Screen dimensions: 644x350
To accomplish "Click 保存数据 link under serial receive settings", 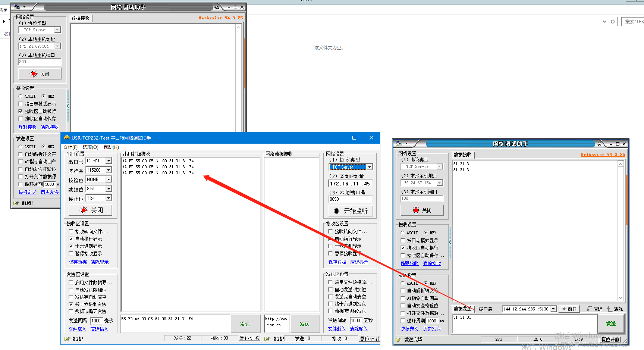I will pos(78,262).
